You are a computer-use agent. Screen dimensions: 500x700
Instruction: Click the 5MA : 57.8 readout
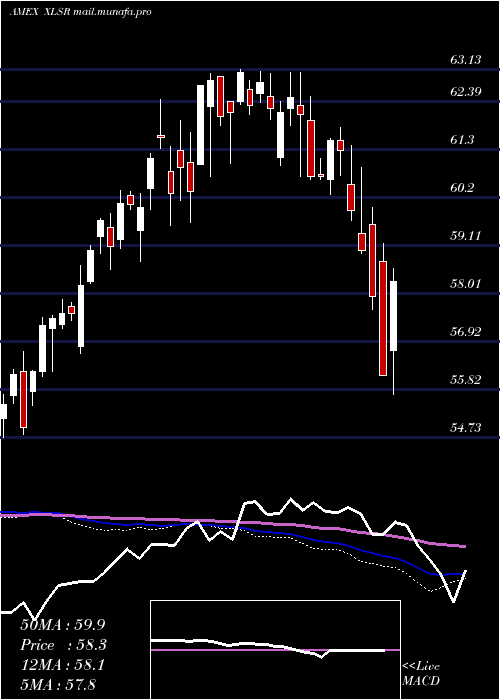(58, 684)
